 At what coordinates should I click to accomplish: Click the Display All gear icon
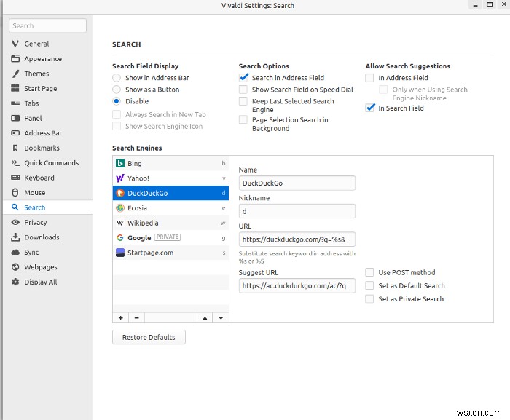tap(15, 282)
